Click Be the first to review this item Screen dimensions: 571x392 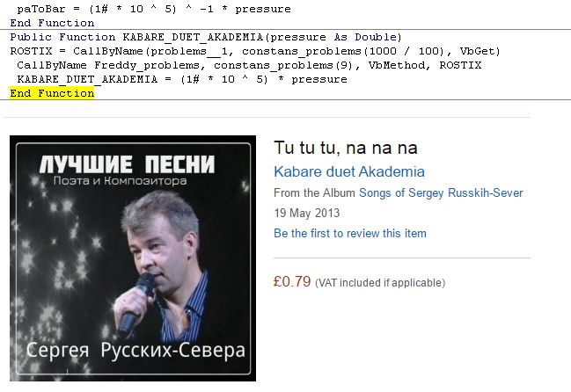(350, 233)
